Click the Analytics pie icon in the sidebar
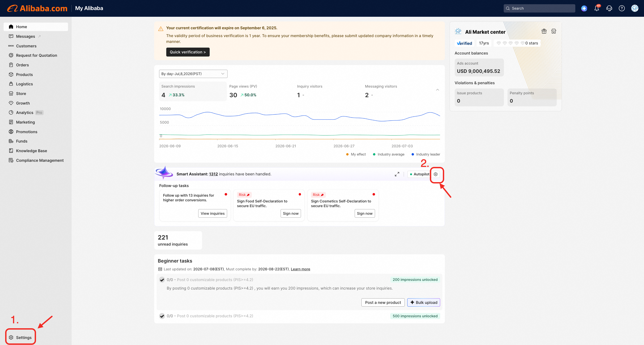This screenshot has height=345, width=644. (x=11, y=113)
